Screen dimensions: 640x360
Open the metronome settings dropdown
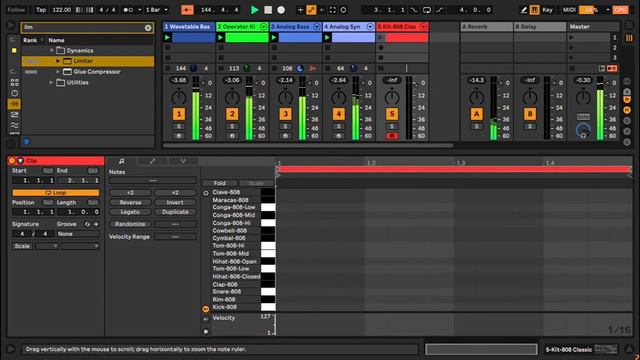[x=140, y=10]
